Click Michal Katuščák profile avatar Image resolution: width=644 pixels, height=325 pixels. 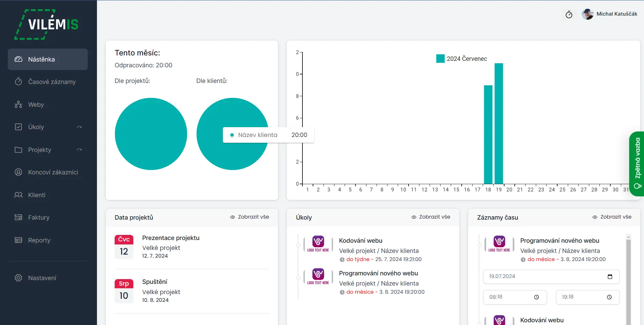click(x=588, y=14)
